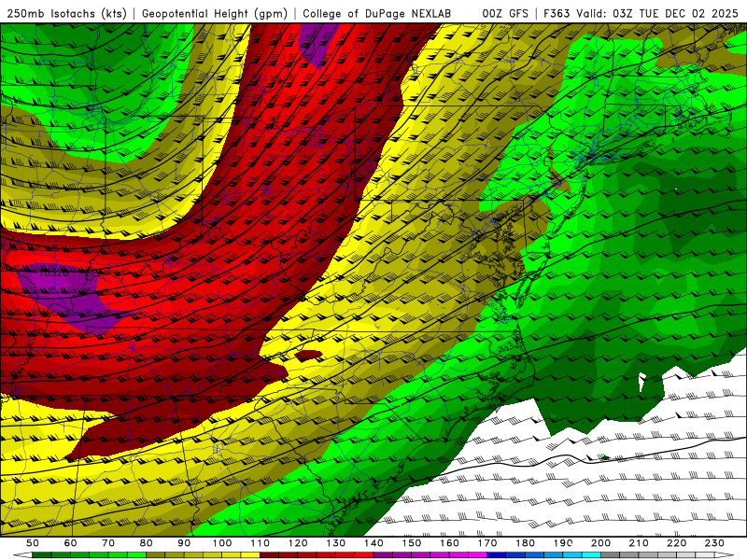Click the 120 label on the color scale
This screenshot has height=560, width=747.
click(298, 543)
